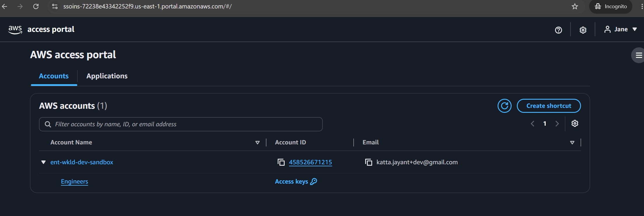Open Access keys for Engineers

click(296, 182)
